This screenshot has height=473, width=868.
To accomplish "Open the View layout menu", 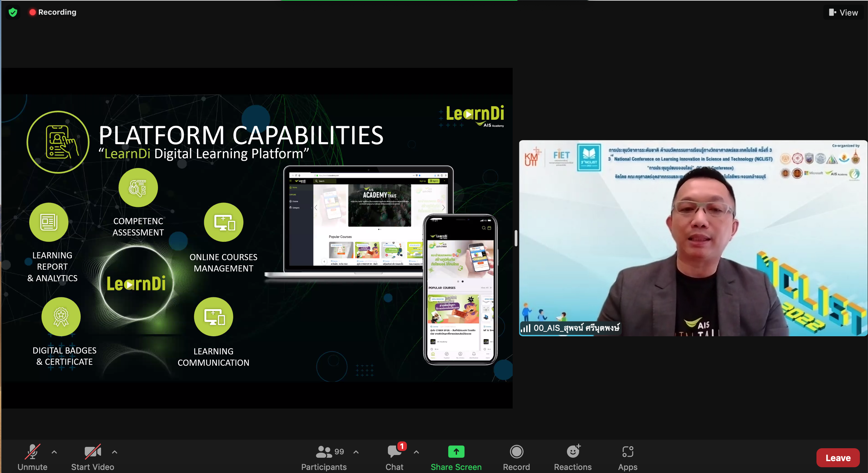I will tap(844, 13).
